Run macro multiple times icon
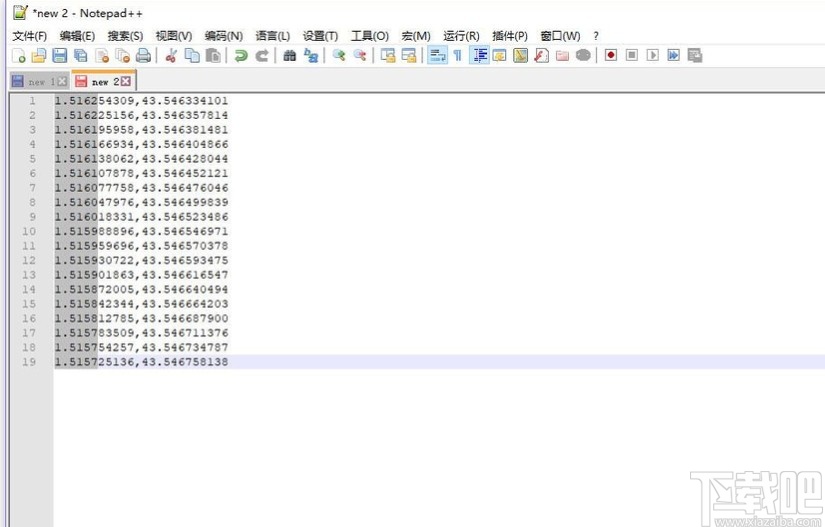The width and height of the screenshot is (825, 527). (x=673, y=55)
